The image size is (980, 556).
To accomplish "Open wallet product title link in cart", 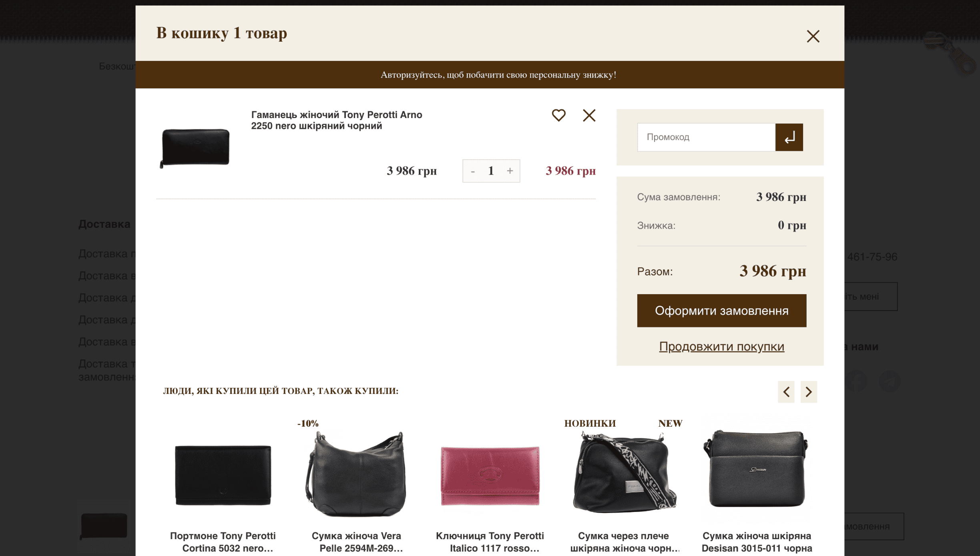I will pyautogui.click(x=336, y=120).
